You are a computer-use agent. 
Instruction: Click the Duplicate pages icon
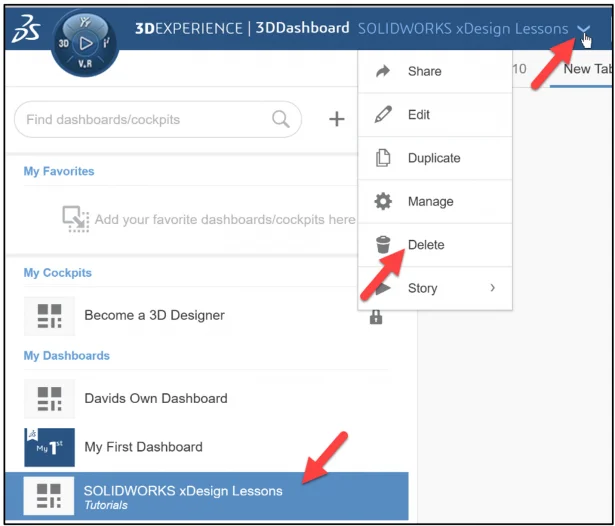coord(383,158)
